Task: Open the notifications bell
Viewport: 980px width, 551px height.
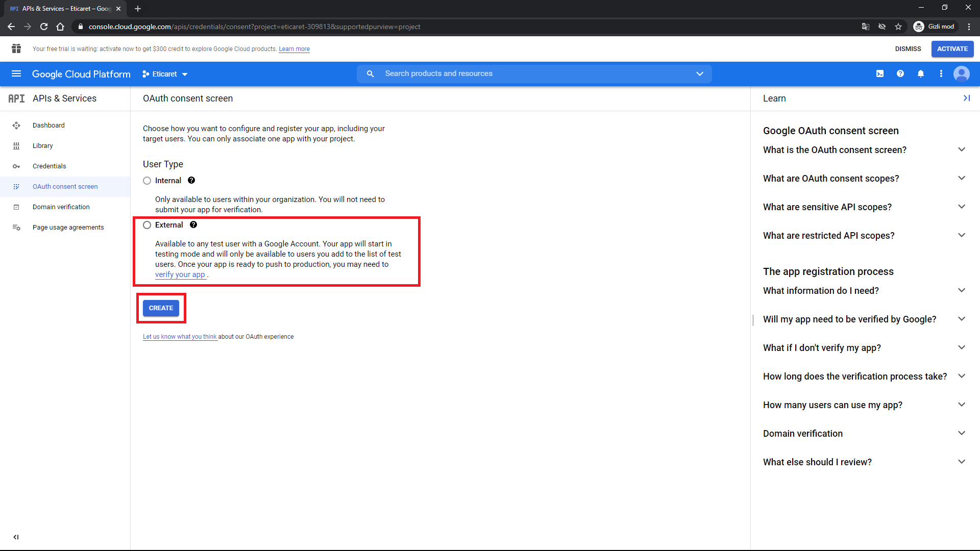Action: click(921, 74)
